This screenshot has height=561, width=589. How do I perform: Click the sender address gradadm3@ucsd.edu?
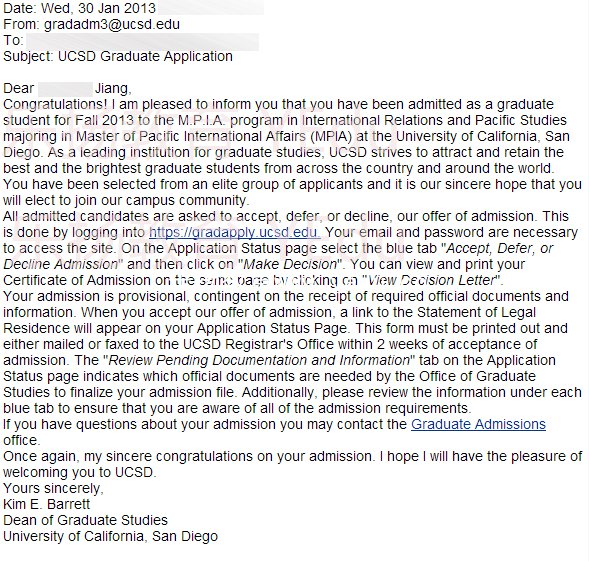tap(112, 24)
